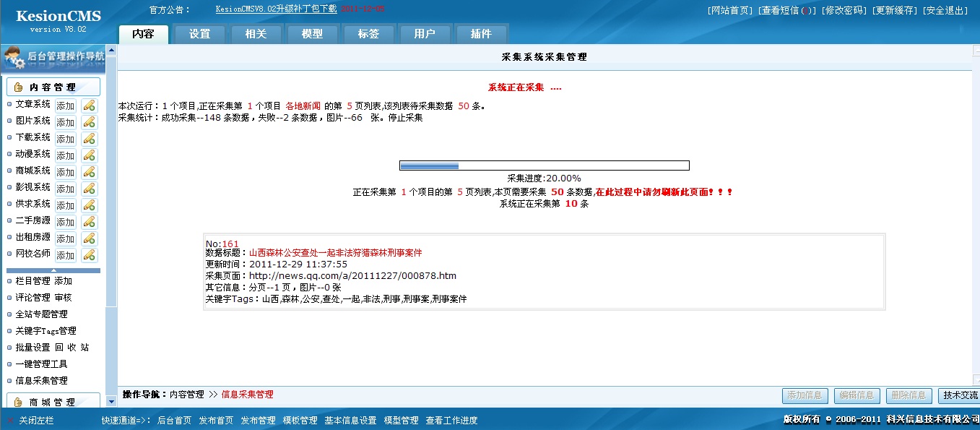Open 一键管理工具 in sidebar
This screenshot has height=430, width=980.
click(x=42, y=364)
